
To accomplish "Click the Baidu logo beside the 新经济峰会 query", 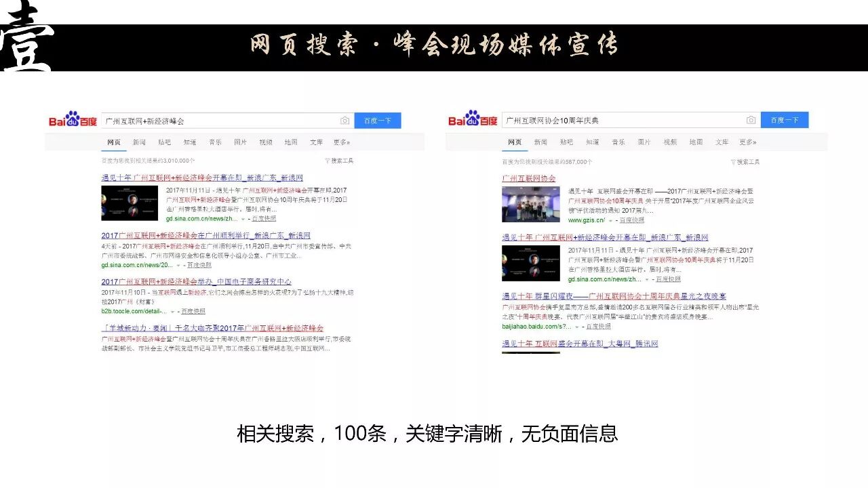I will coord(73,119).
